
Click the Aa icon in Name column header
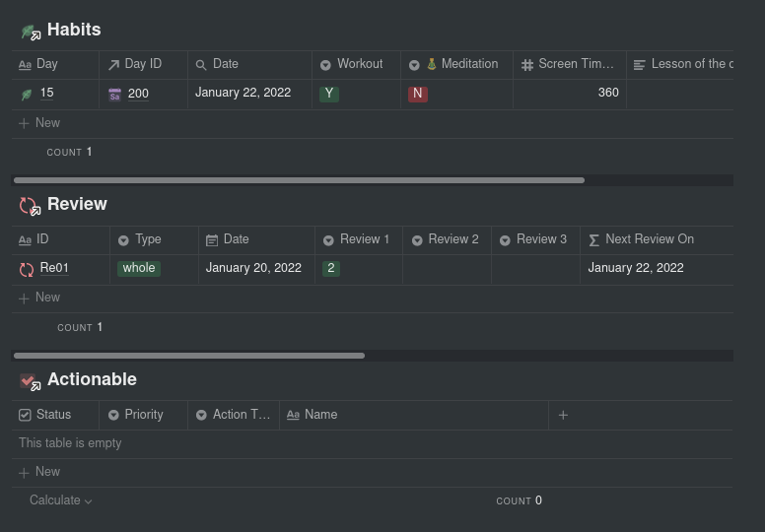point(293,415)
